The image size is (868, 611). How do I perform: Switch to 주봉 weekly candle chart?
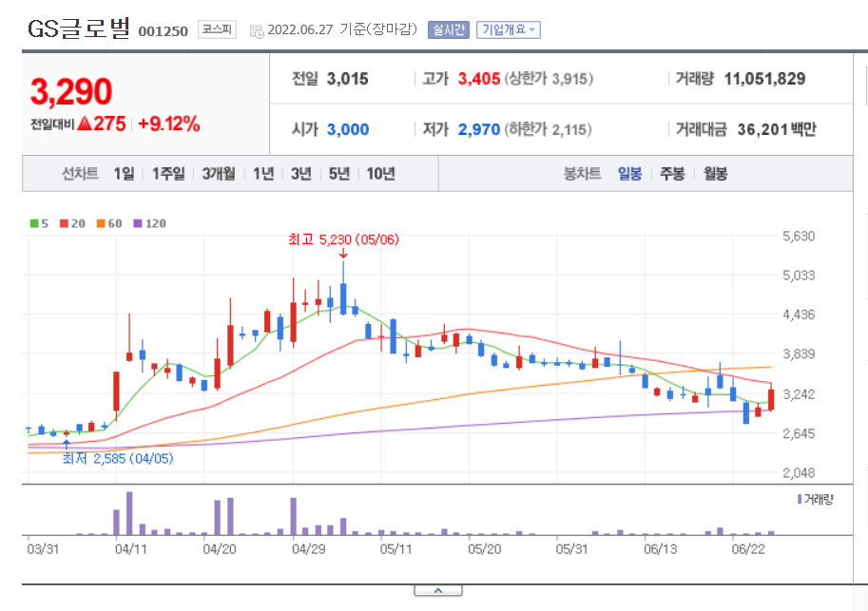click(672, 174)
